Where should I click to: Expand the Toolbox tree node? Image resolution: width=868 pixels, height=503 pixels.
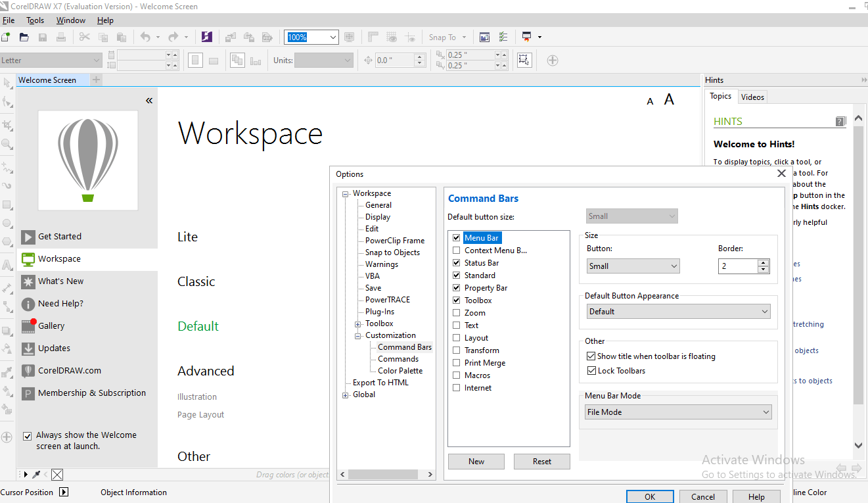(x=358, y=324)
